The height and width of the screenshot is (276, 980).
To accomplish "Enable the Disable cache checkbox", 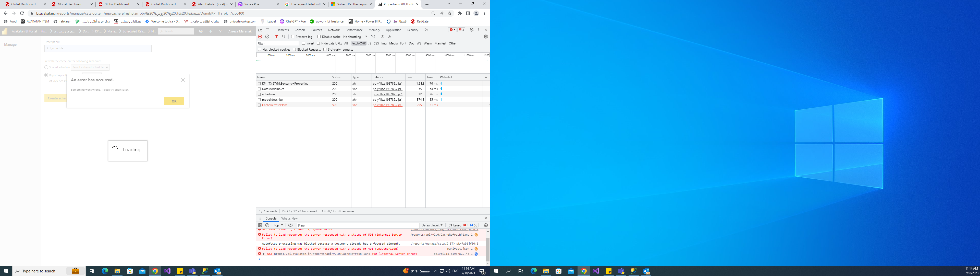I will (x=319, y=37).
